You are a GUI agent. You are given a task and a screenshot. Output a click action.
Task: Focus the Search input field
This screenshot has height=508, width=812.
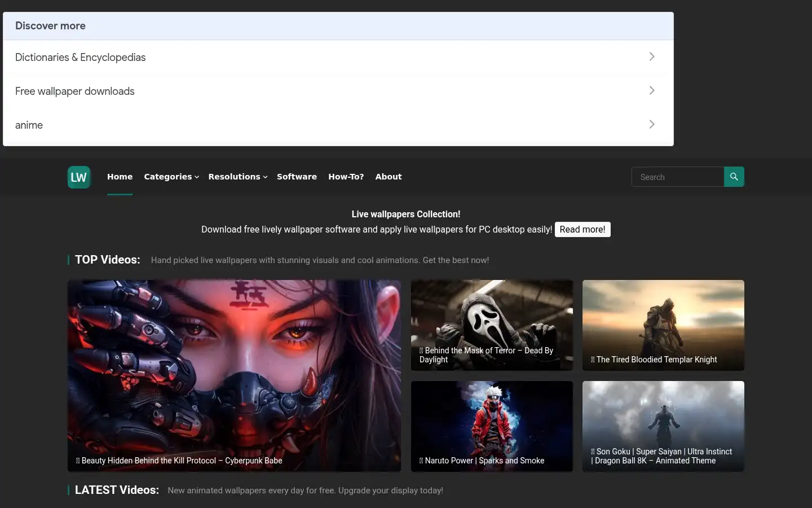[678, 177]
